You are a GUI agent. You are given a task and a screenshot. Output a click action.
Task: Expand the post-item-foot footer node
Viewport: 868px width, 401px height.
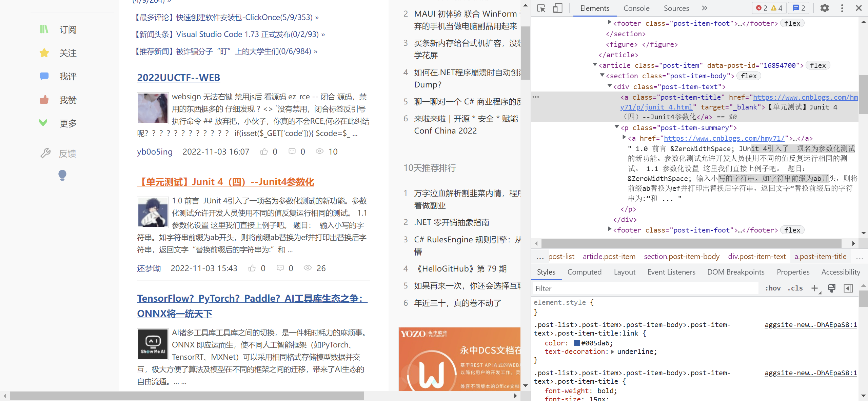coord(609,229)
